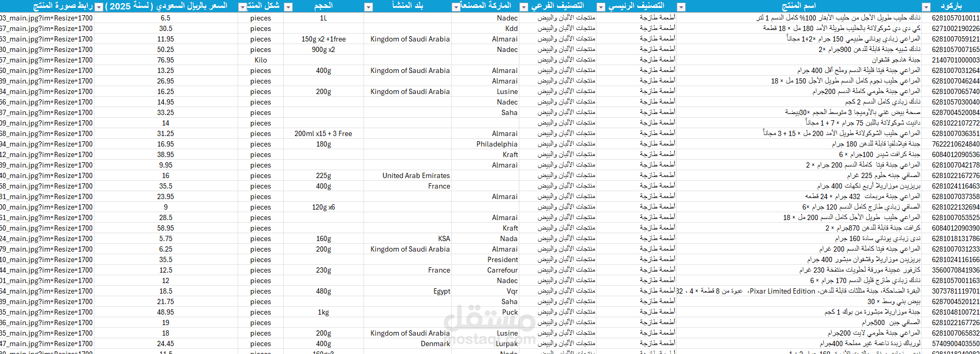
Task: Open the filter arrow for الحجم column
Action: [x=288, y=7]
